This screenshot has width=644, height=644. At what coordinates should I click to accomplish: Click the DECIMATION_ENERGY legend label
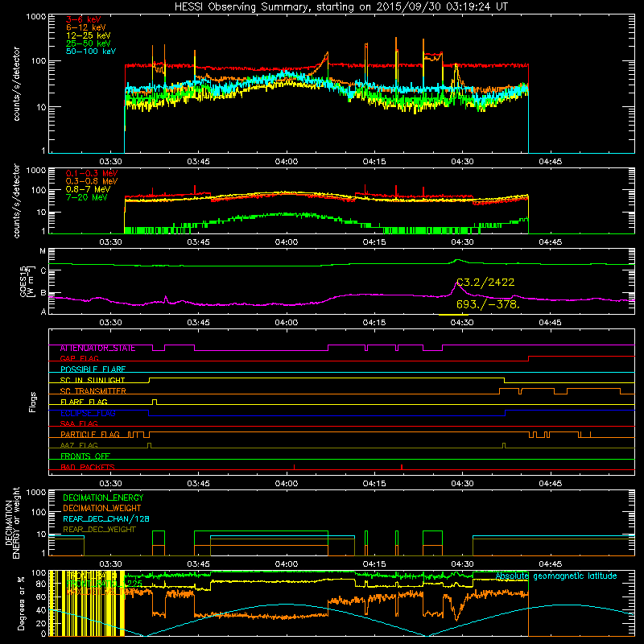tap(103, 497)
